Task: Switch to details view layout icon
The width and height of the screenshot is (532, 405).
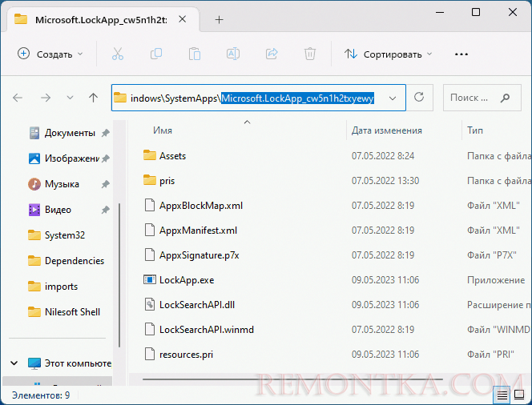Action: coord(502,395)
